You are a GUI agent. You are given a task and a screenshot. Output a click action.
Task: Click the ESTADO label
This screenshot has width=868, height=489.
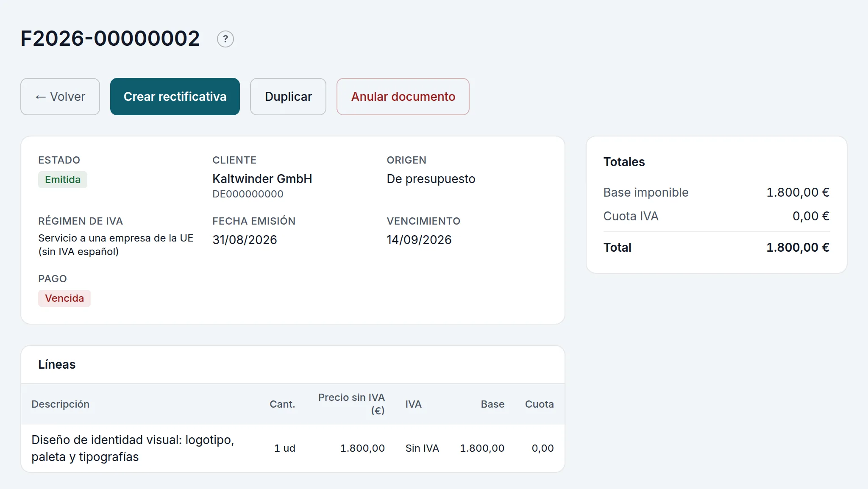[59, 160]
